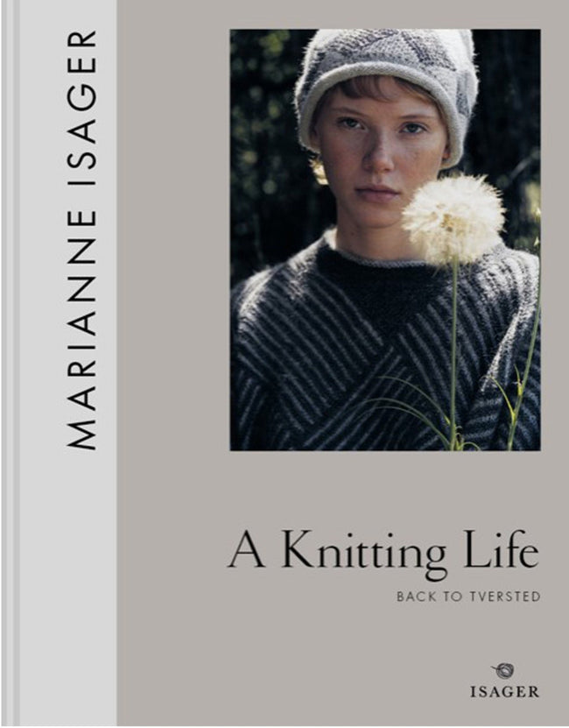Click the ISAGER publisher name below logo

click(x=504, y=692)
